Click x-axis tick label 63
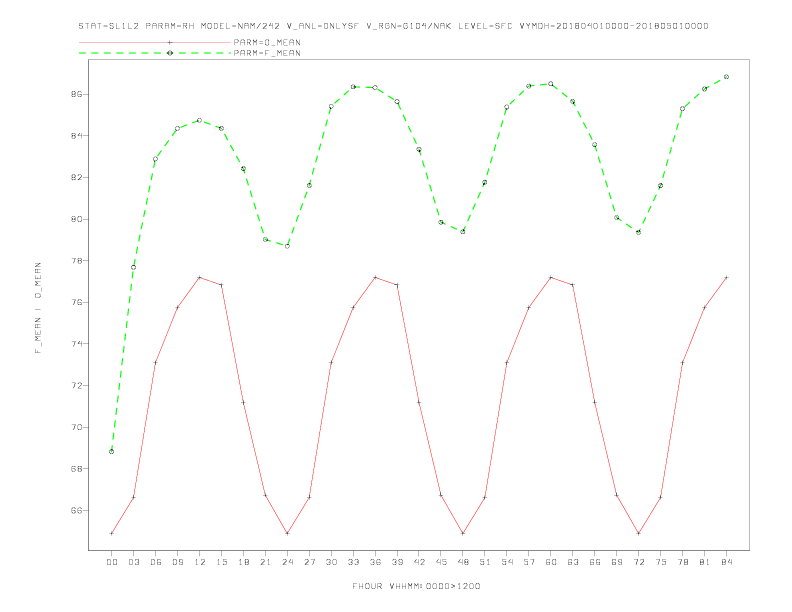The image size is (792, 612). click(573, 562)
